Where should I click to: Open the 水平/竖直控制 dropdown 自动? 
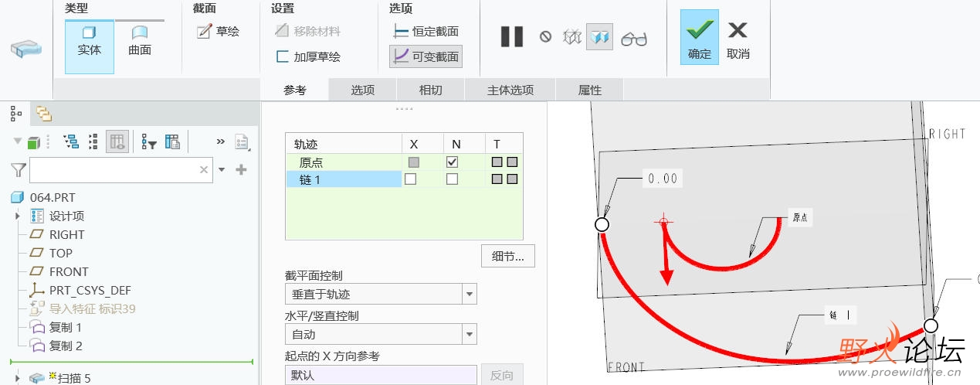tap(381, 334)
